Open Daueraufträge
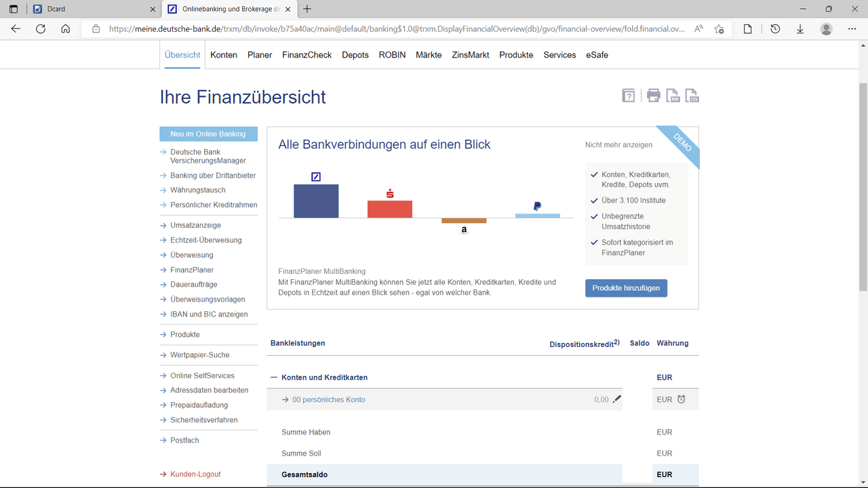 (x=194, y=285)
